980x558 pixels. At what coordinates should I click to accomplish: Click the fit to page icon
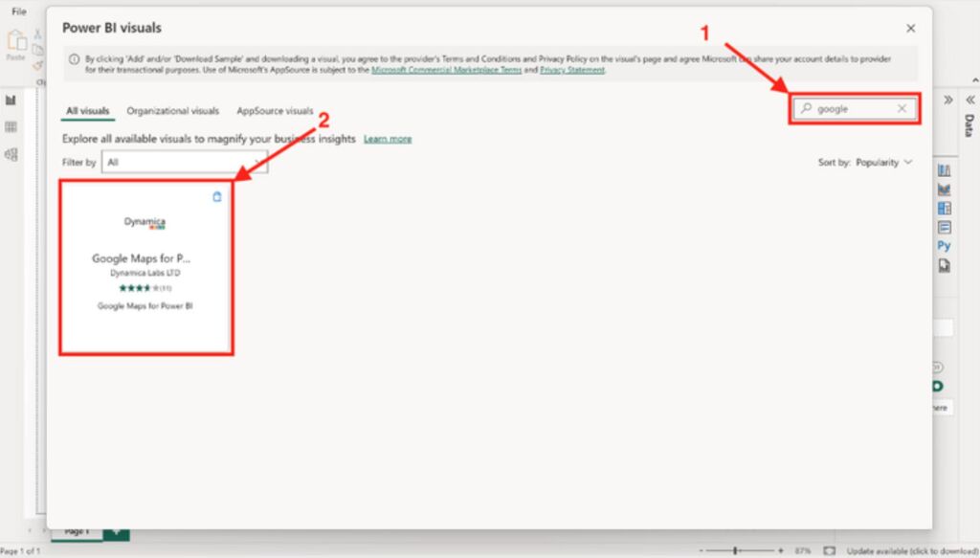point(829,551)
